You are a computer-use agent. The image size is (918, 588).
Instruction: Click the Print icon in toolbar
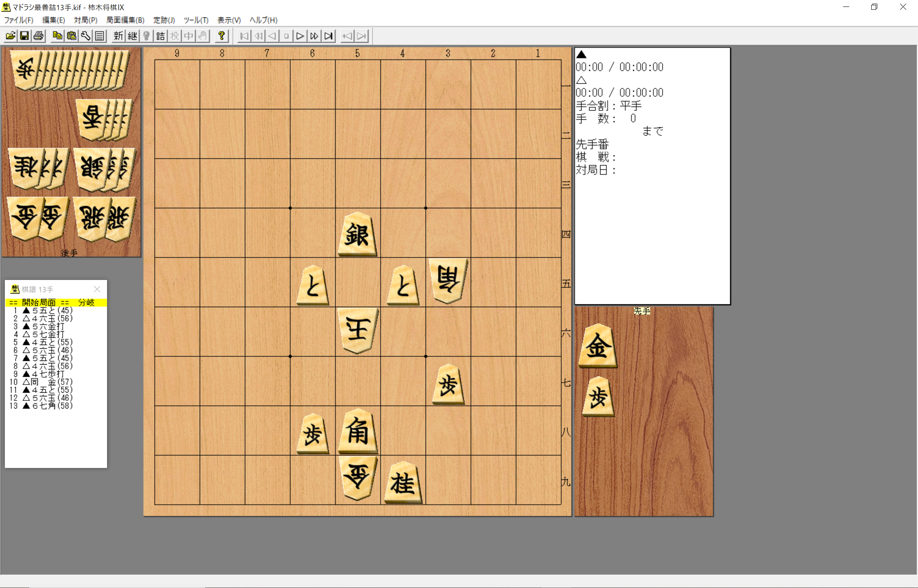(x=39, y=36)
